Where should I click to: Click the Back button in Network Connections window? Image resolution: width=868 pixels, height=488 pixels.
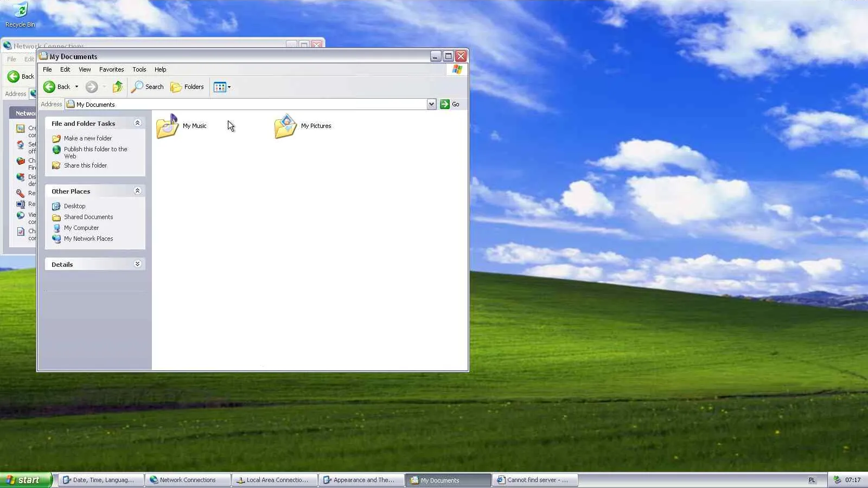coord(21,76)
